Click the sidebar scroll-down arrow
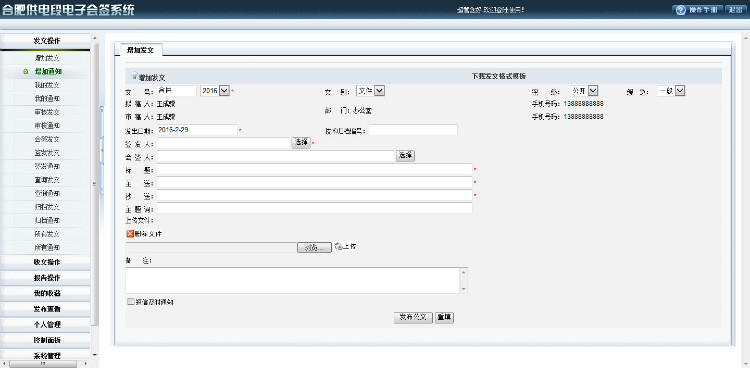Viewport: 750px width, 376px height. click(x=94, y=355)
